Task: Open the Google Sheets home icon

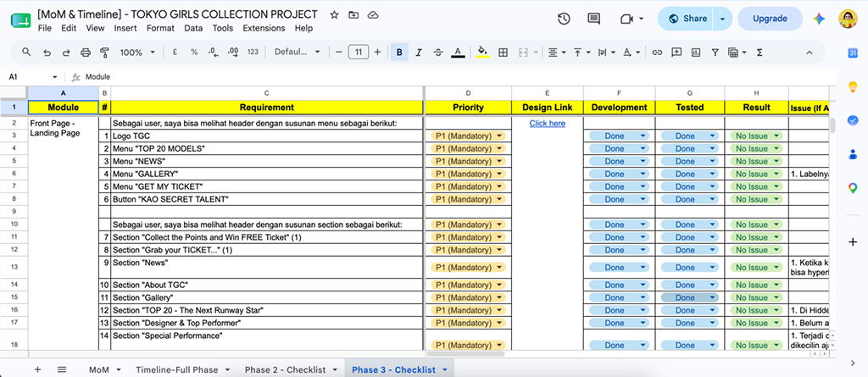Action: pos(20,20)
